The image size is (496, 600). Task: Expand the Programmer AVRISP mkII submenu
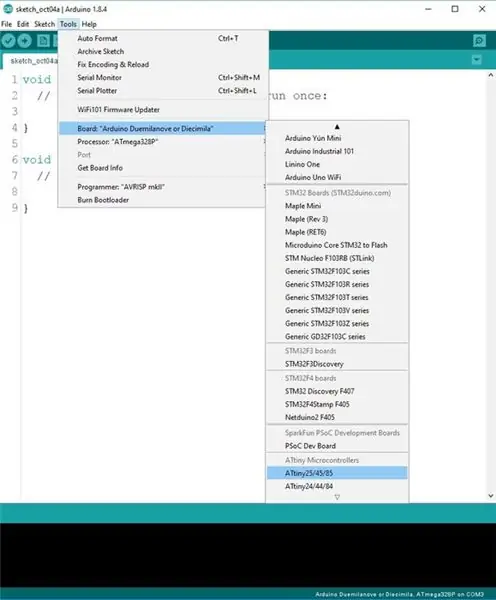coord(163,187)
